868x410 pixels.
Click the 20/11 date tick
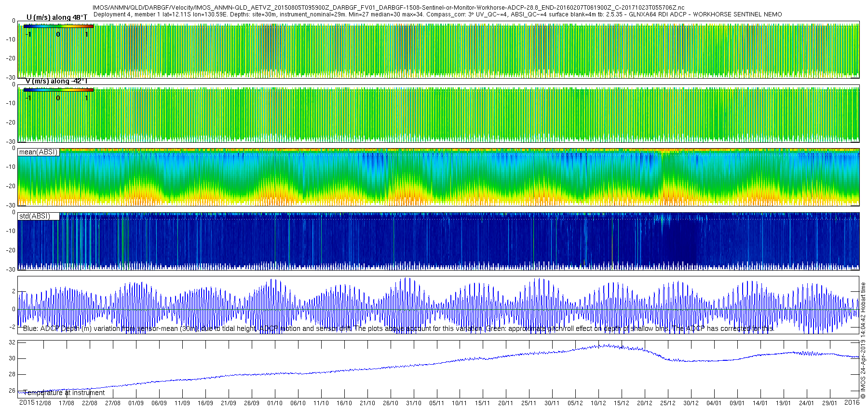point(506,403)
